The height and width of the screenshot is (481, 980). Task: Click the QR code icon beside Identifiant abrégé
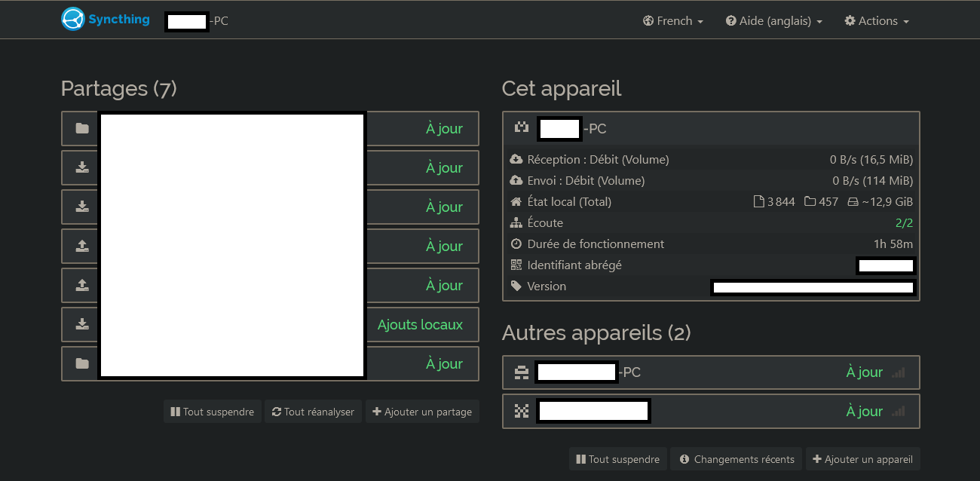pos(516,265)
